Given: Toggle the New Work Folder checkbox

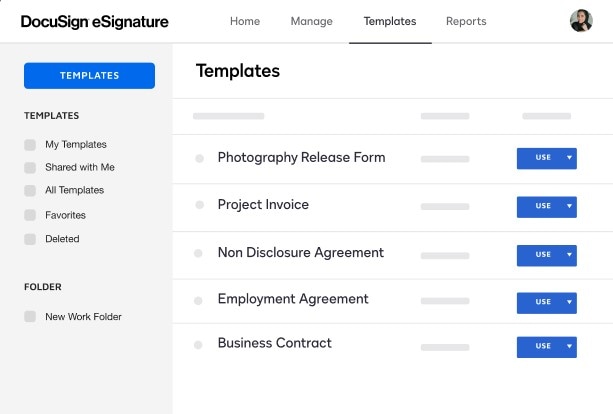Looking at the screenshot, I should pos(30,317).
